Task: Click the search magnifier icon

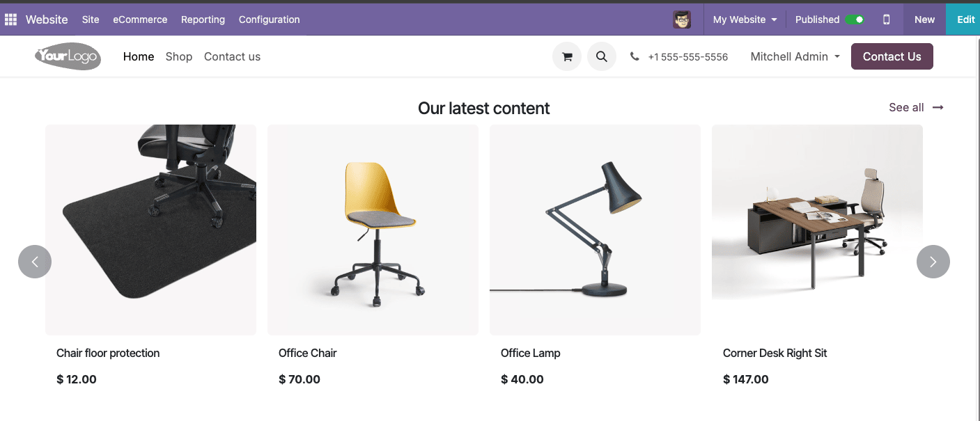Action: pyautogui.click(x=602, y=57)
